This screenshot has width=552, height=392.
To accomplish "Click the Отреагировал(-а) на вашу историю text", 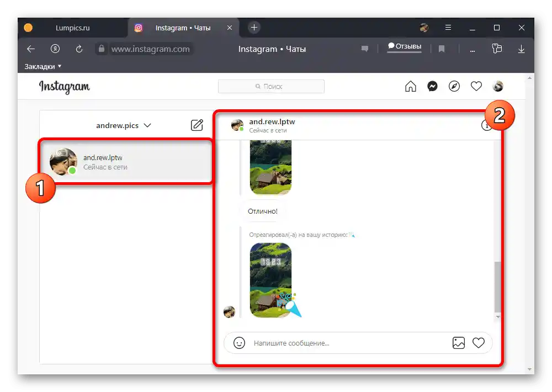I will coord(298,235).
